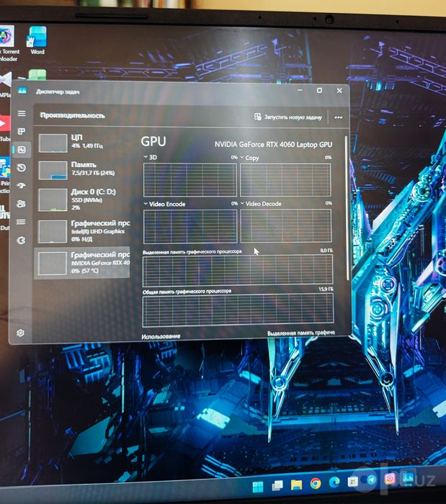Click the Video Encode usage graph
Screen dimensions: 446x504
(190, 226)
